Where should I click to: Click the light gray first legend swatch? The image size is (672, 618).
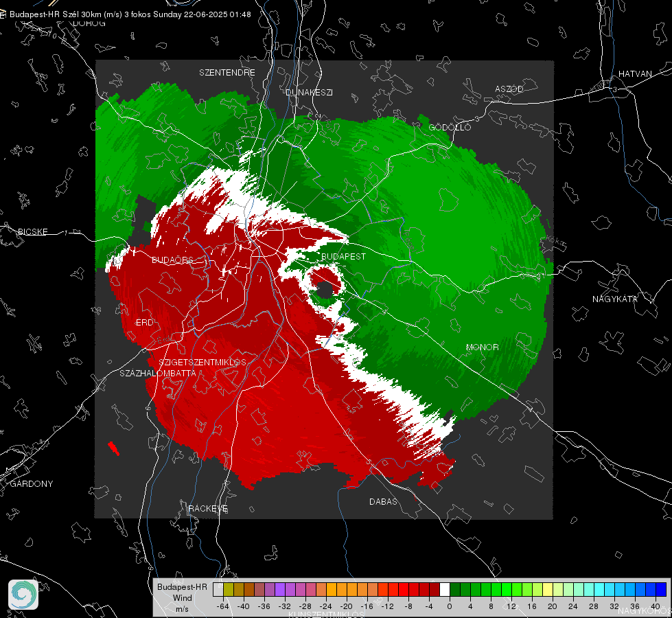coord(218,590)
